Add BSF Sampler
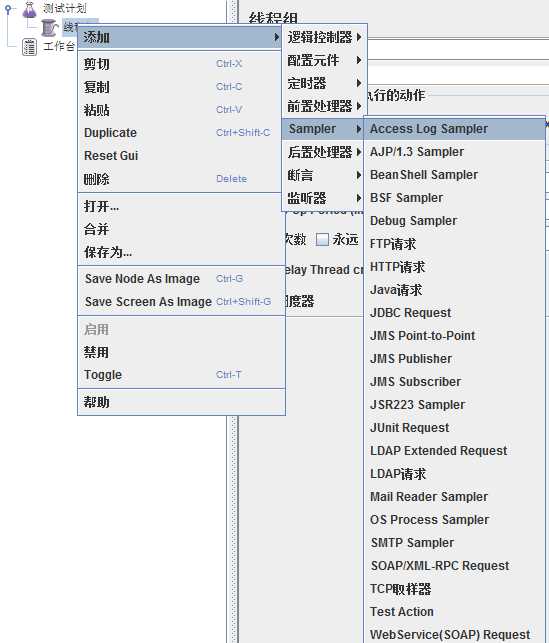This screenshot has height=643, width=549. click(x=454, y=198)
